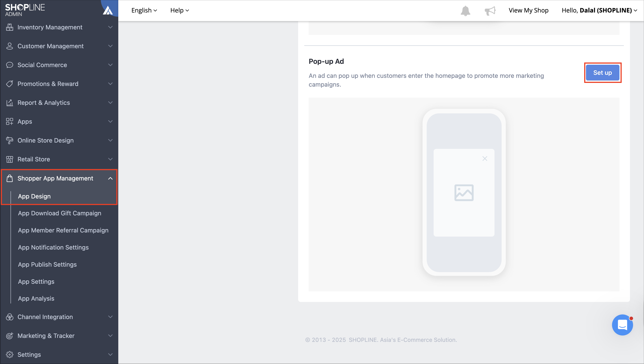Screen dimensions: 644x364
Task: Click the SHOPLINE Admin logo
Action: click(x=25, y=10)
